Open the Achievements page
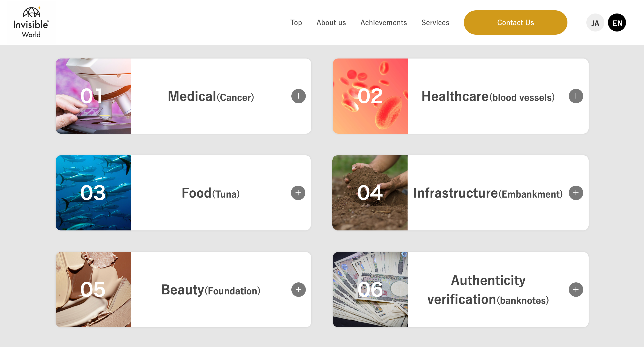Screen dimensions: 644x347 [383, 23]
